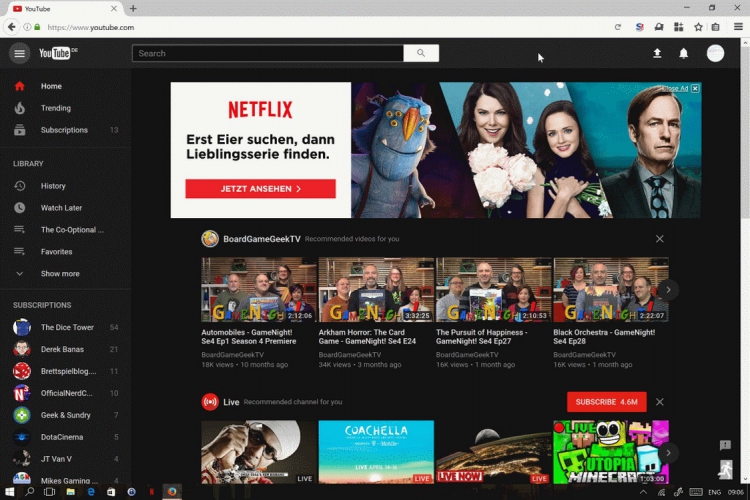750x500 pixels.
Task: Click the search magnifier button
Action: (x=421, y=53)
